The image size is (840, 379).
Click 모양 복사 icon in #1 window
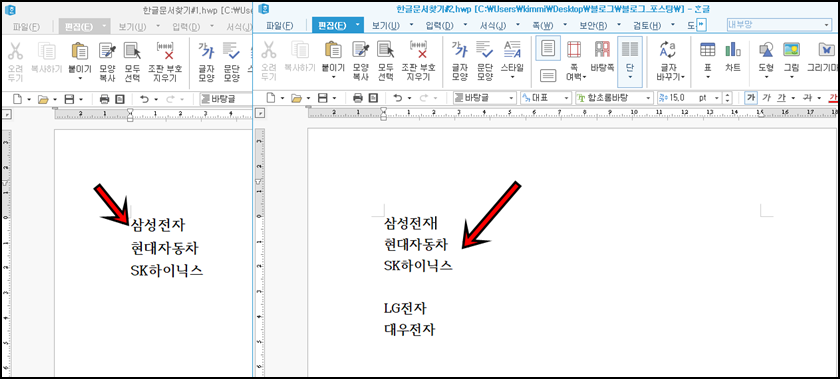point(107,50)
